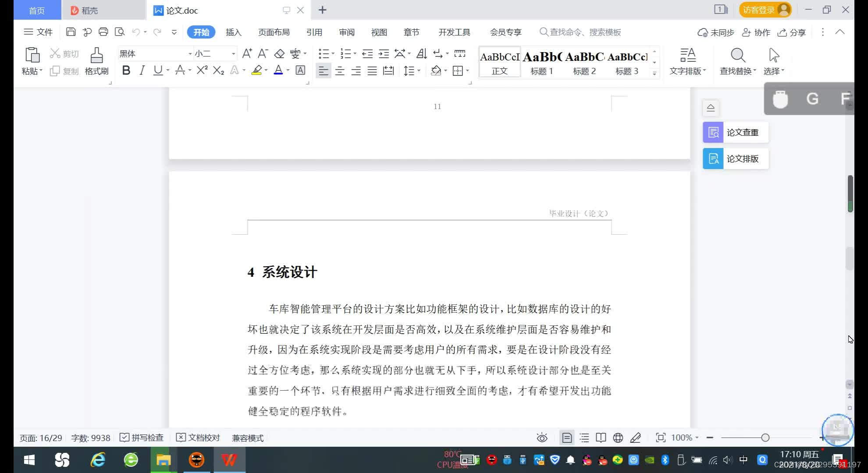Click the distributed alignment icon
The width and height of the screenshot is (868, 473).
tap(388, 70)
